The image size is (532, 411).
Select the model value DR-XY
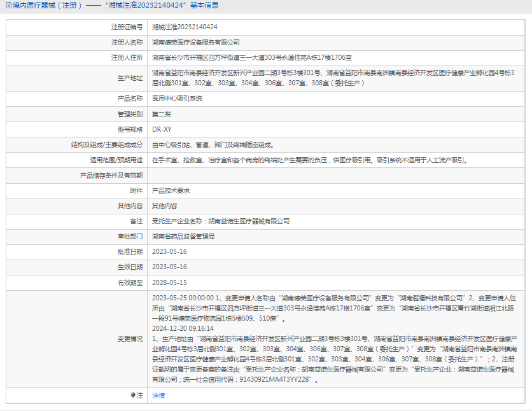[x=162, y=130]
